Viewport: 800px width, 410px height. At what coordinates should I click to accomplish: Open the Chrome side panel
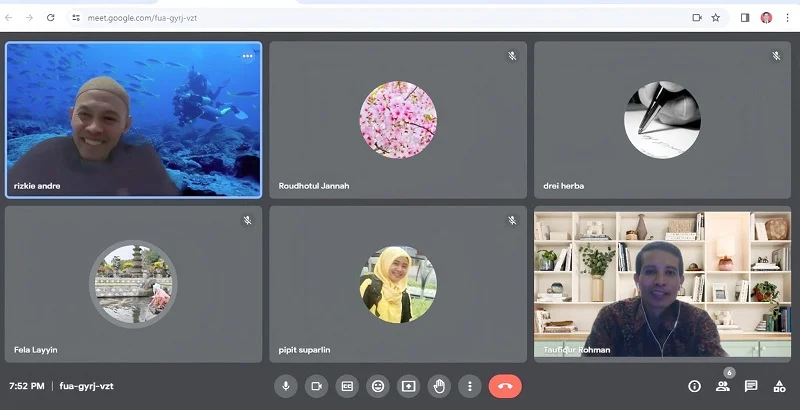pos(744,17)
